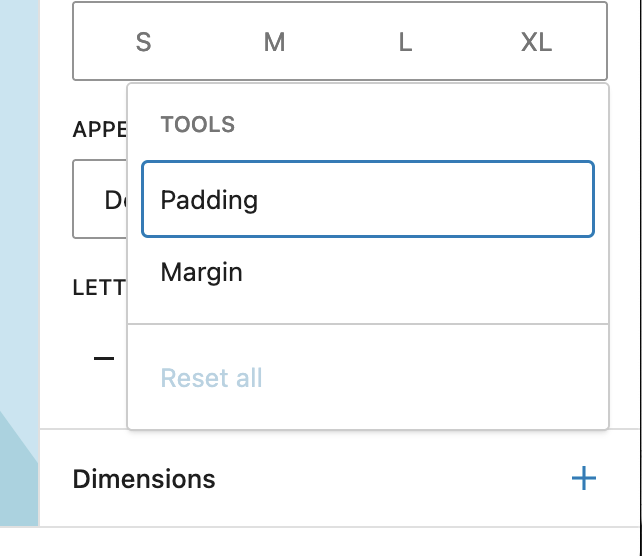Select the XL font size
The height and width of the screenshot is (556, 642).
pyautogui.click(x=536, y=42)
